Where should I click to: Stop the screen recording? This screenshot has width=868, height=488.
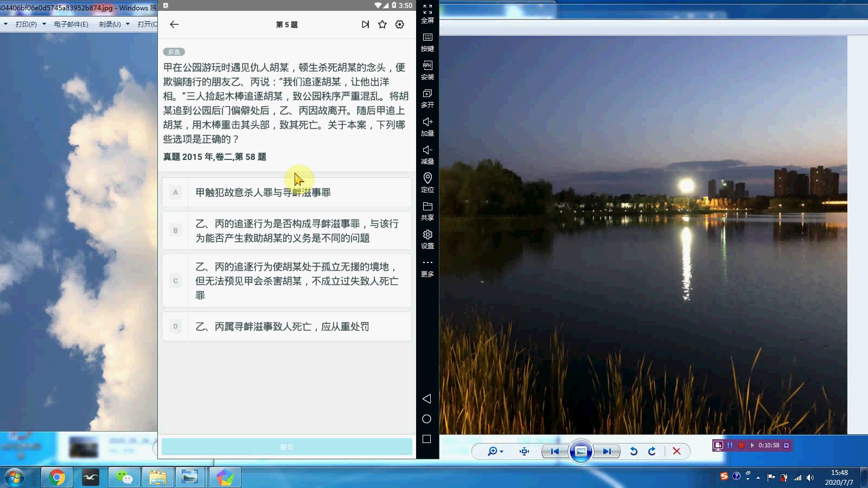tap(741, 445)
